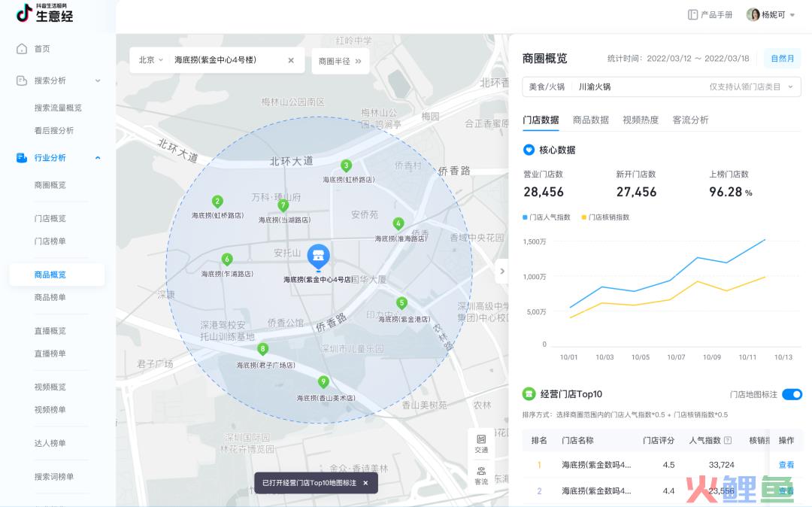The image size is (812, 507).
Task: Open 视频概览 in the sidebar
Action: [x=50, y=387]
